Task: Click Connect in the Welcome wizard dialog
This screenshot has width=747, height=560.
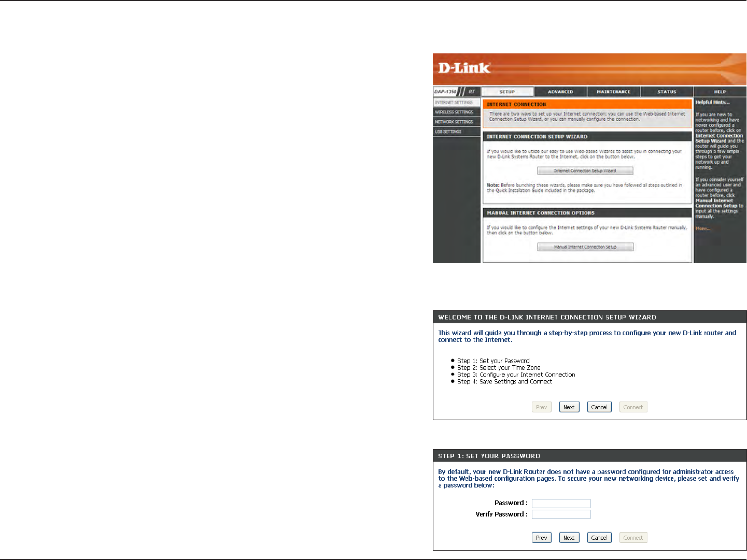Action: coord(633,407)
